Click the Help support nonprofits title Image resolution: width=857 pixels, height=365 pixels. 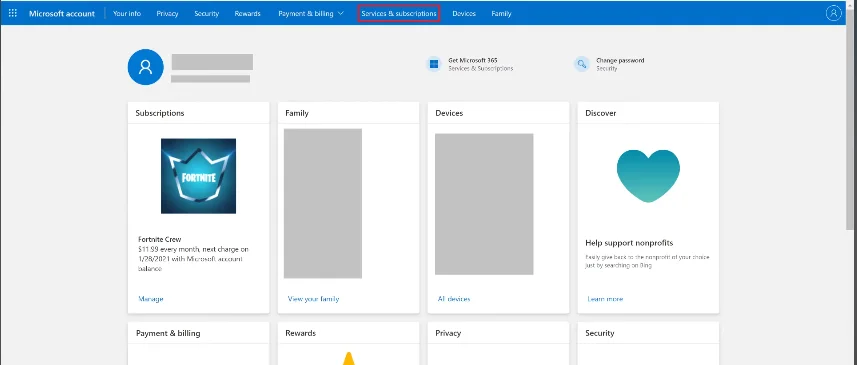point(629,243)
